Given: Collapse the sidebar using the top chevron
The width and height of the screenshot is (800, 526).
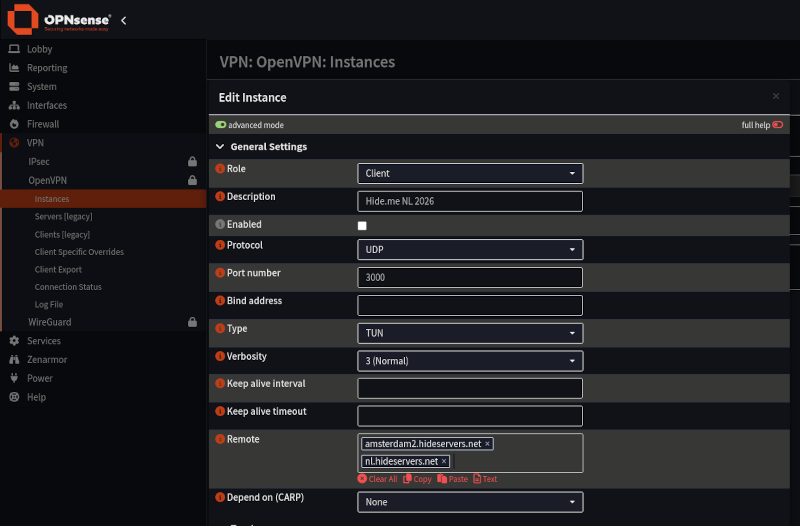Looking at the screenshot, I should click(124, 20).
